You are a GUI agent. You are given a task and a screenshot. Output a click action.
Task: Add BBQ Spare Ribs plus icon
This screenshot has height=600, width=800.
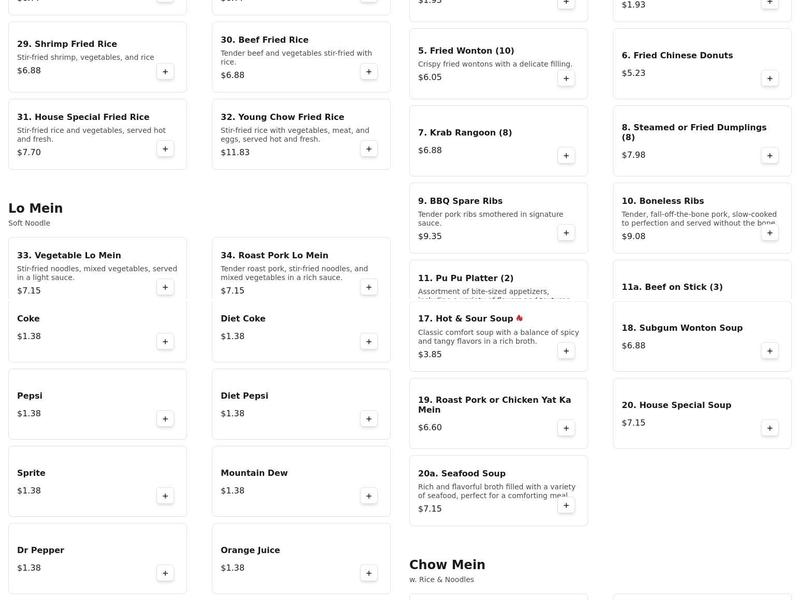pyautogui.click(x=566, y=233)
